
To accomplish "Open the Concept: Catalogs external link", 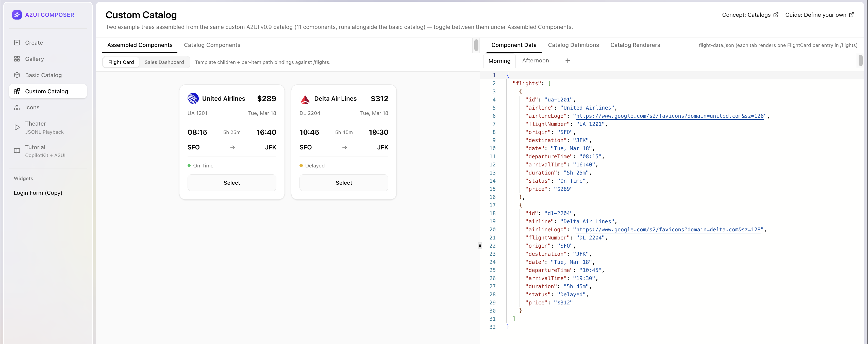I will pos(750,15).
